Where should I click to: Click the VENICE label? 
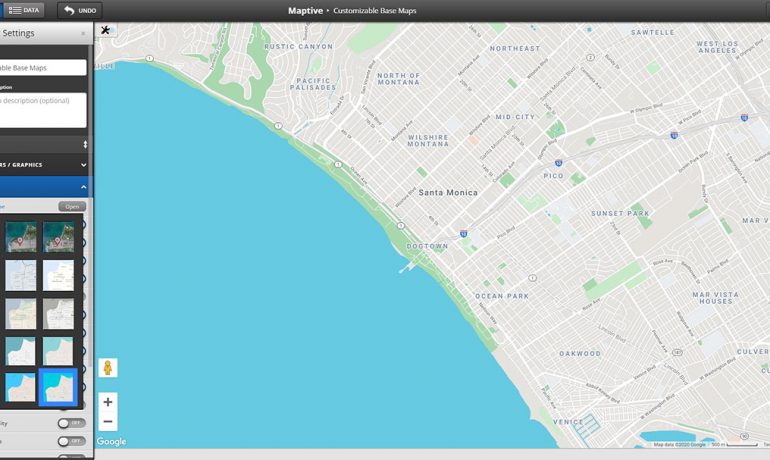click(x=568, y=422)
